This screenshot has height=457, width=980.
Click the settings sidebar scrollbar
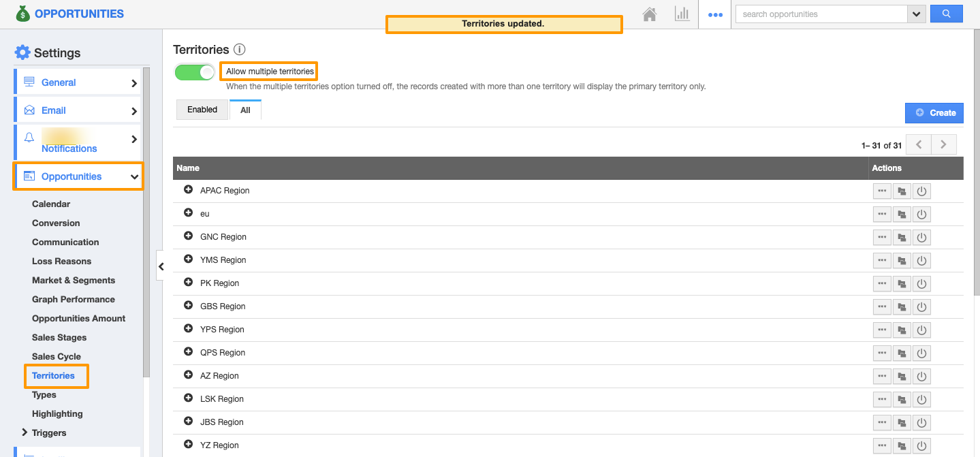pyautogui.click(x=146, y=225)
